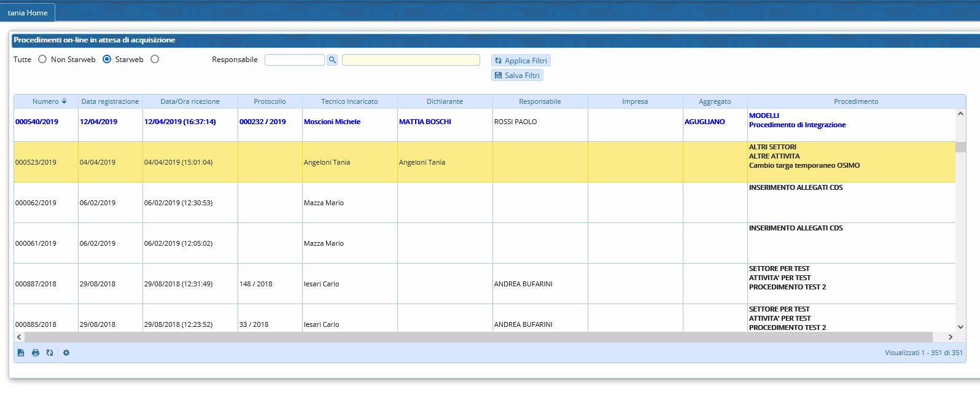Click the printer icon below the table
This screenshot has width=980, height=400.
pos(36,353)
